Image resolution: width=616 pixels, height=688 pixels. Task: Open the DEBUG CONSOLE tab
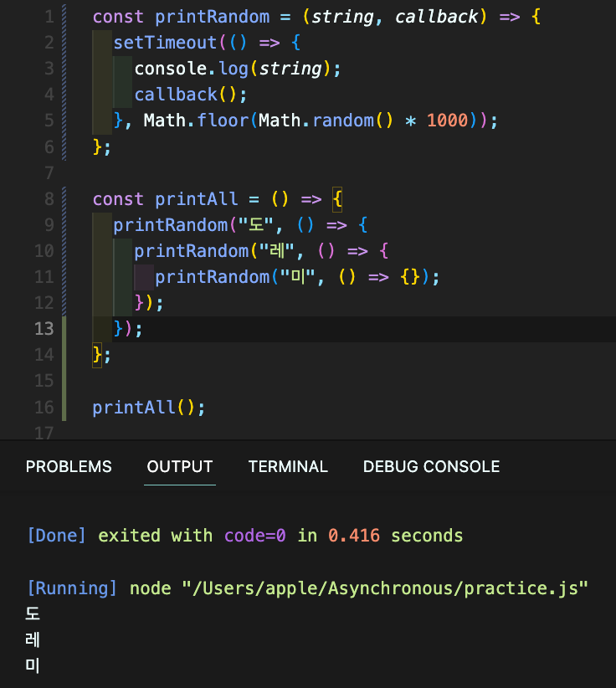431,466
